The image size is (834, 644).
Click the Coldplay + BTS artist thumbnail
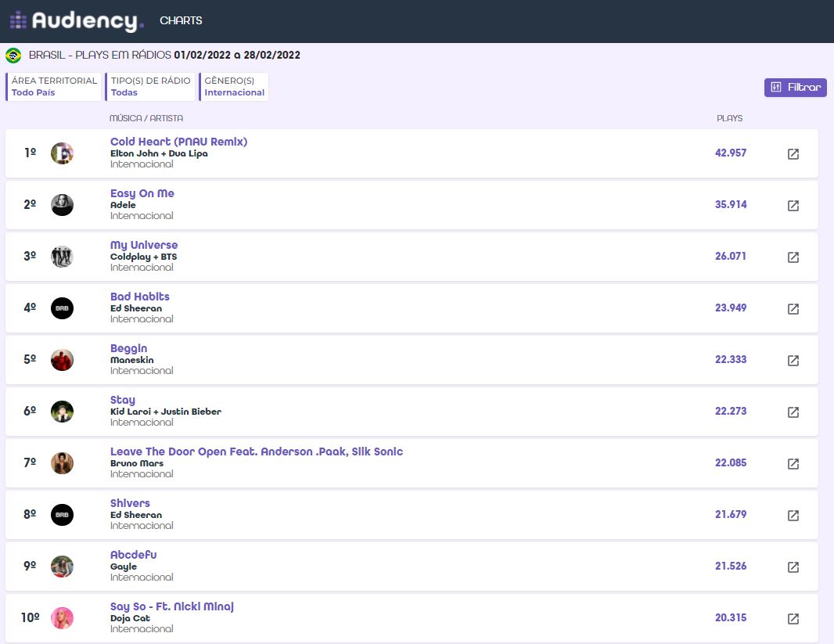62,257
